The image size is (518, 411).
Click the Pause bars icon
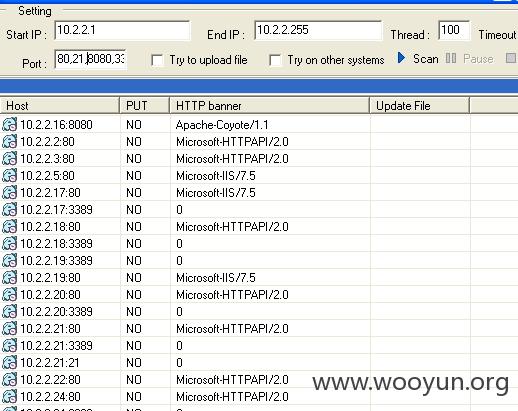(x=451, y=58)
